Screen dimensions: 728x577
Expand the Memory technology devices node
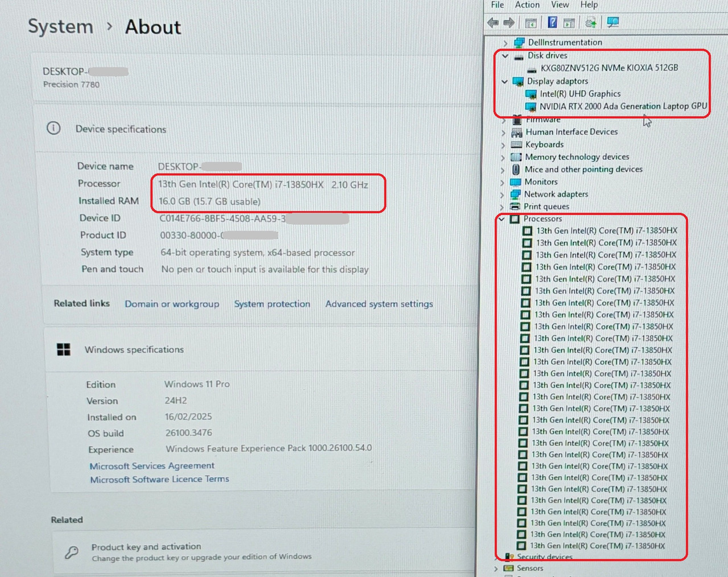pos(502,157)
